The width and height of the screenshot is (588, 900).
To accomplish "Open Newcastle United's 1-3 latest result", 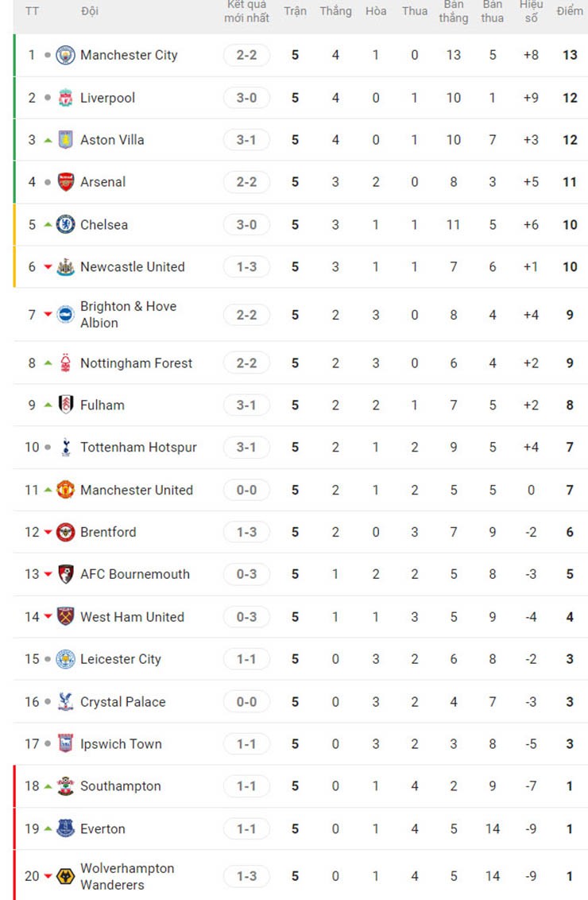I will tap(246, 267).
